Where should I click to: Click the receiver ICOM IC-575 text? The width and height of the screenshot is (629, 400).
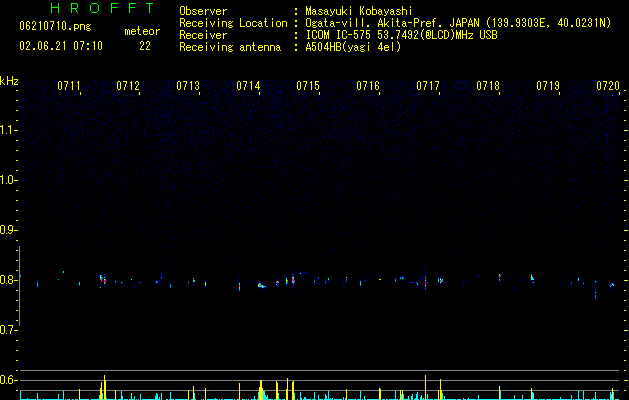[x=401, y=35]
